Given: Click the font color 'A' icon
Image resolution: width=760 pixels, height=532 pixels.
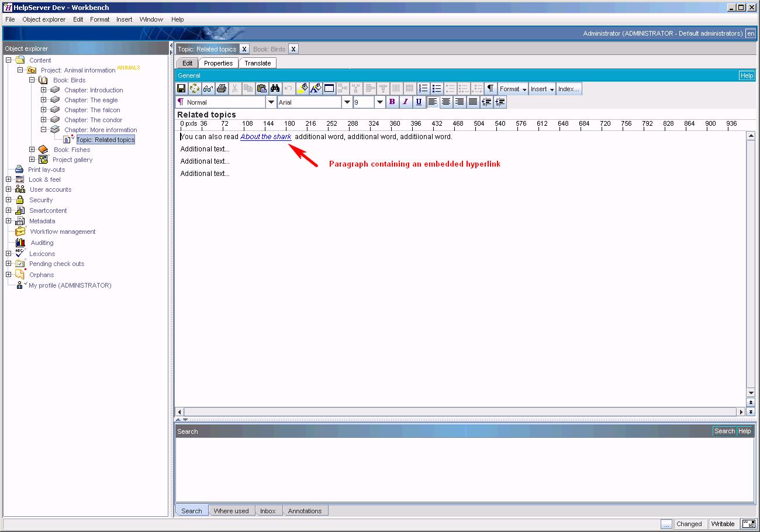Looking at the screenshot, I should [x=316, y=89].
